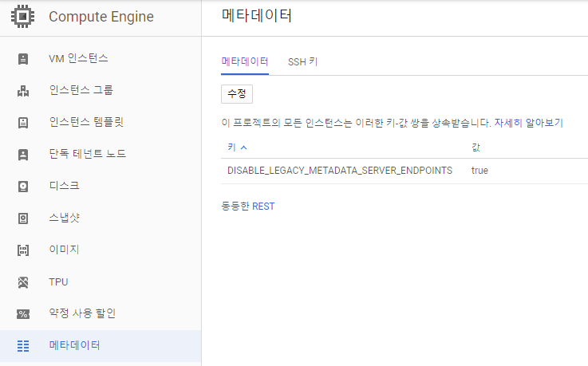Viewport: 588px width, 366px height.
Task: Click the 단독 테넌트 노드 sidebar icon
Action: pos(23,155)
